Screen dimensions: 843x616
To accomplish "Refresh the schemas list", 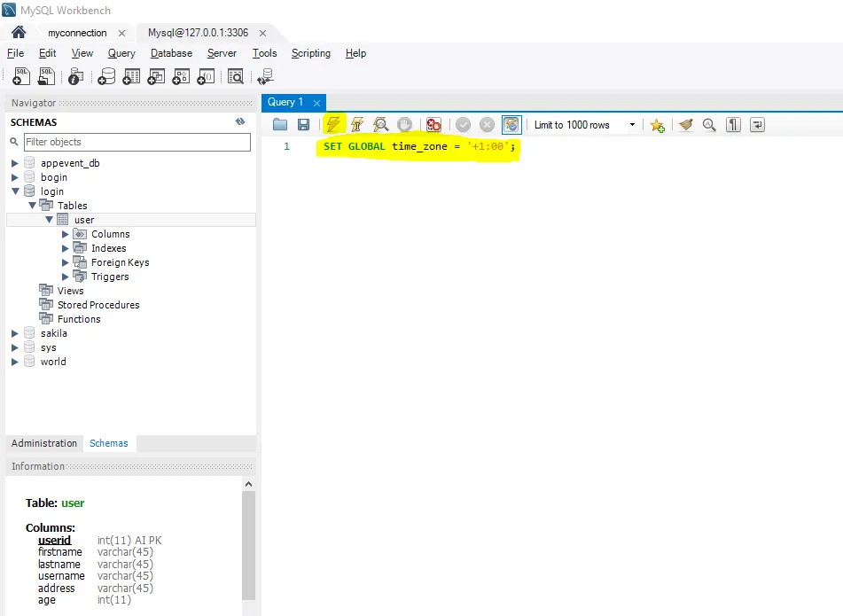I will tap(240, 122).
